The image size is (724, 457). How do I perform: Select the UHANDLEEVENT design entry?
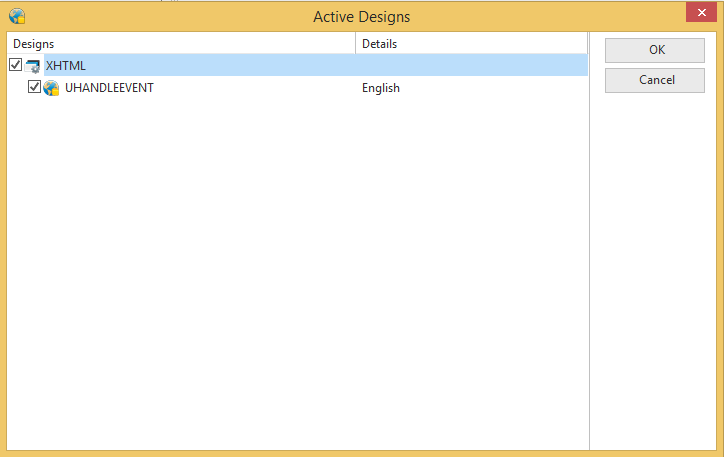pyautogui.click(x=109, y=88)
